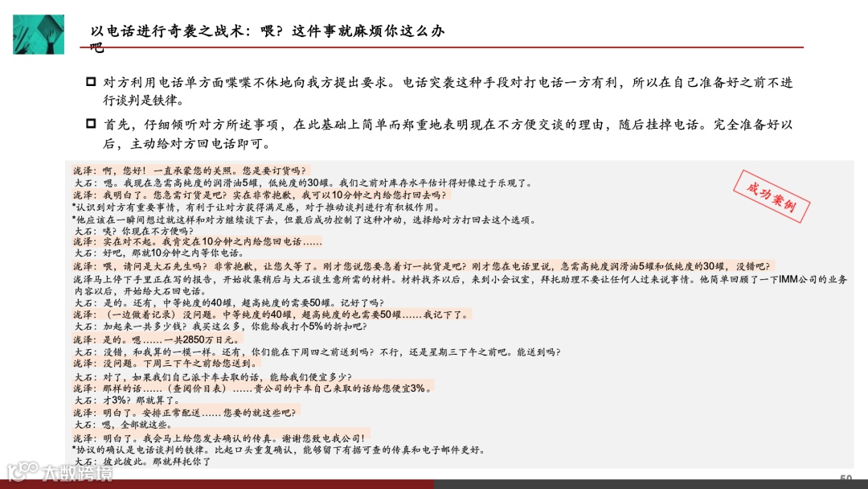
Task: Click the line "大石：对了，如果我们自己派卡车去取"
Action: coord(213,376)
